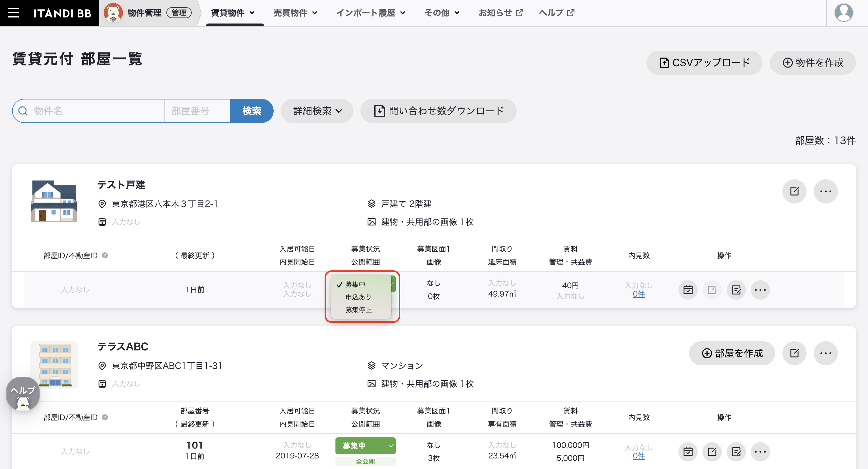Viewport: 868px width, 469px height.
Task: Click the テラスABC building thumbnail
Action: pos(54,365)
